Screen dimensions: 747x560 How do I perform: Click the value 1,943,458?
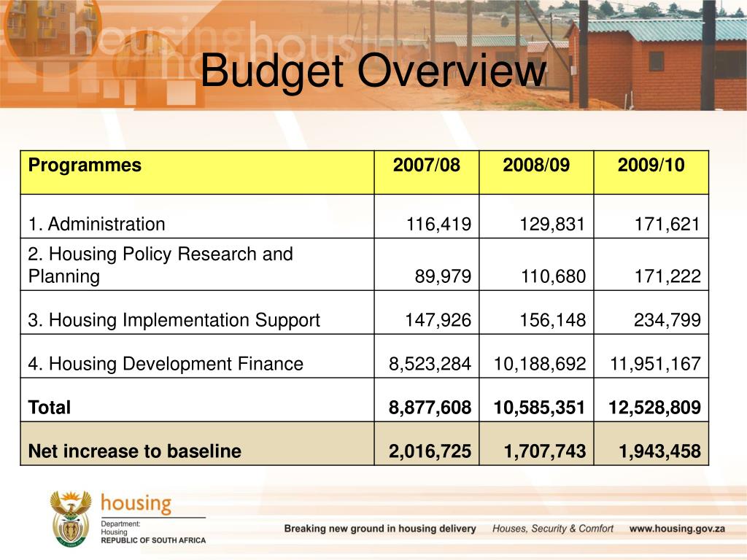[x=659, y=452]
